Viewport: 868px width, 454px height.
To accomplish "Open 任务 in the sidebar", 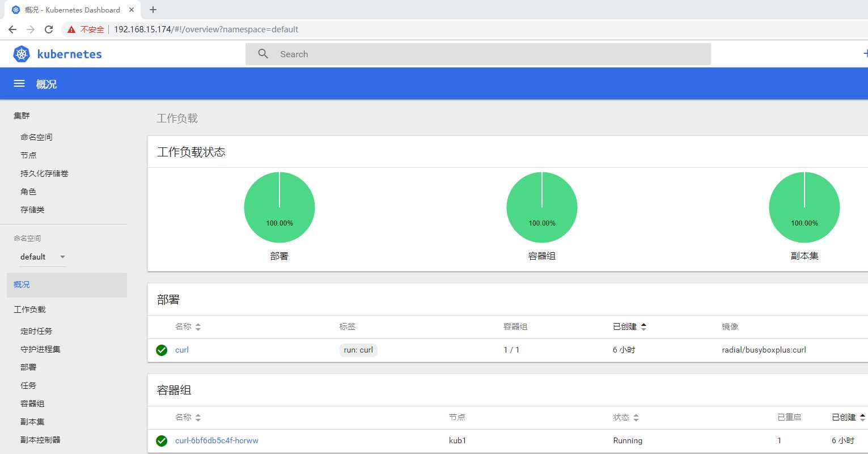I will point(28,385).
